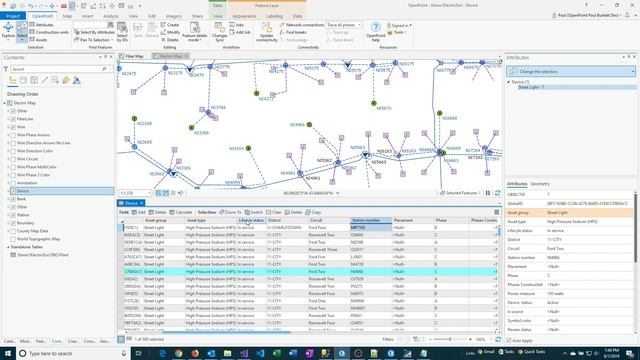
Task: Refresh the map view
Action: (497, 193)
